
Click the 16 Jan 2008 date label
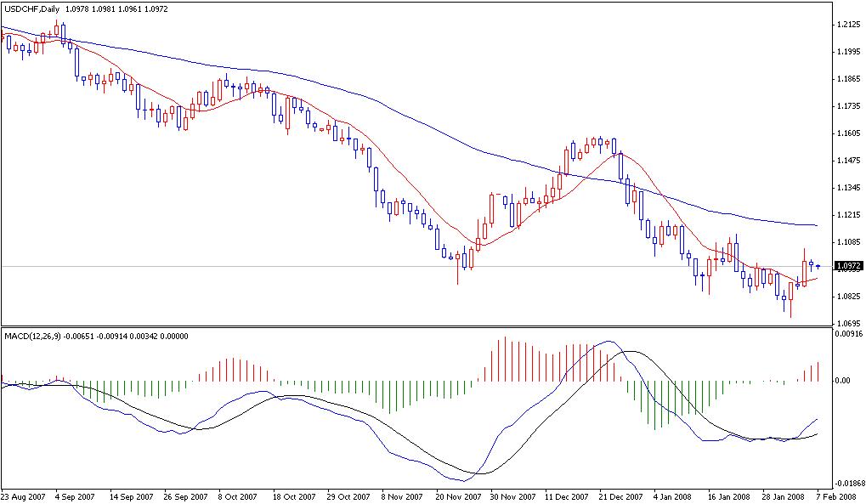coord(729,497)
